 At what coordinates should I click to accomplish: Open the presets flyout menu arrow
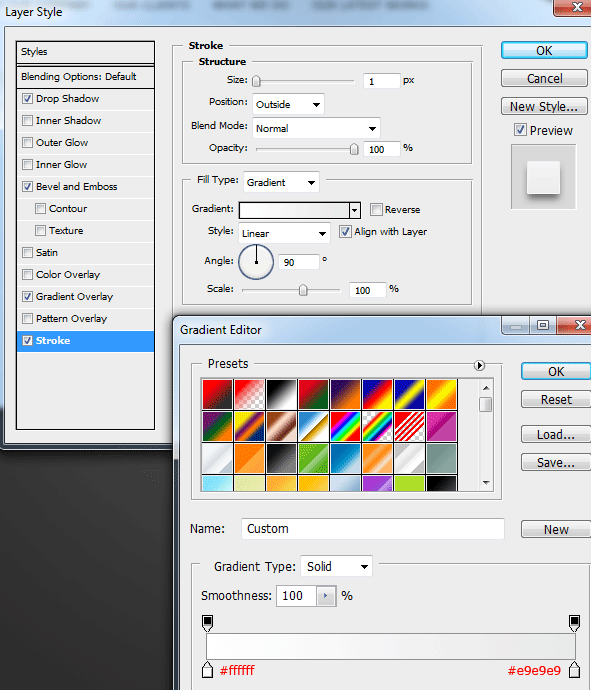[x=479, y=365]
